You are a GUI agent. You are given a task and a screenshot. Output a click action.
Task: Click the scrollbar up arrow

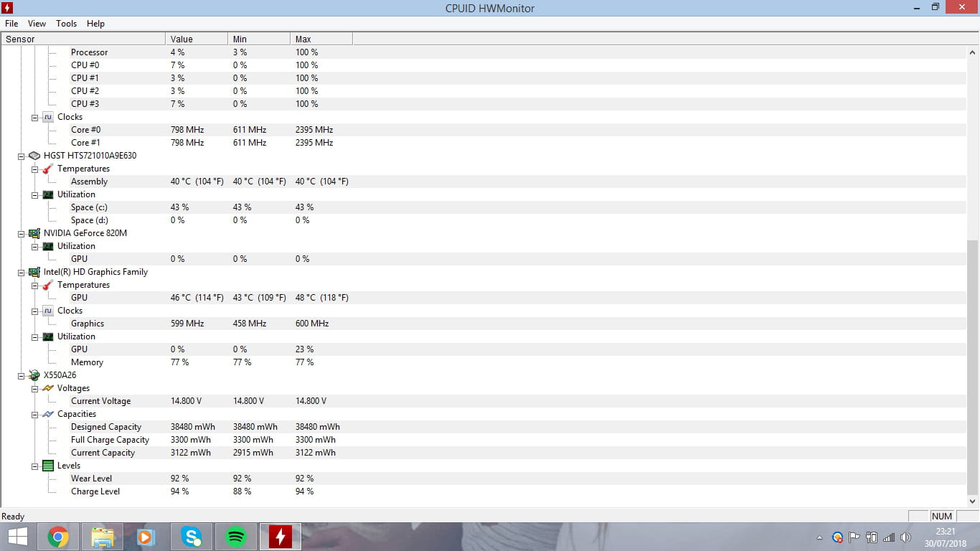(x=974, y=52)
